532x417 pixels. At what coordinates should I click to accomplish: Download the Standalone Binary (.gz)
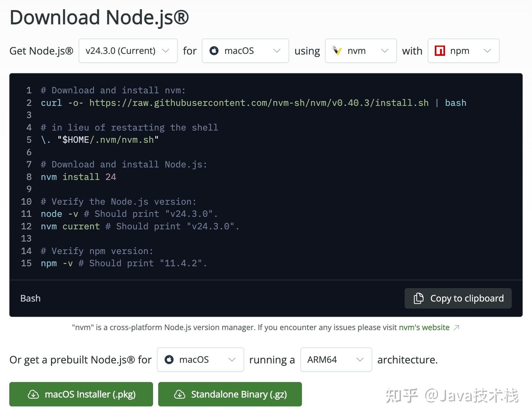click(x=230, y=394)
